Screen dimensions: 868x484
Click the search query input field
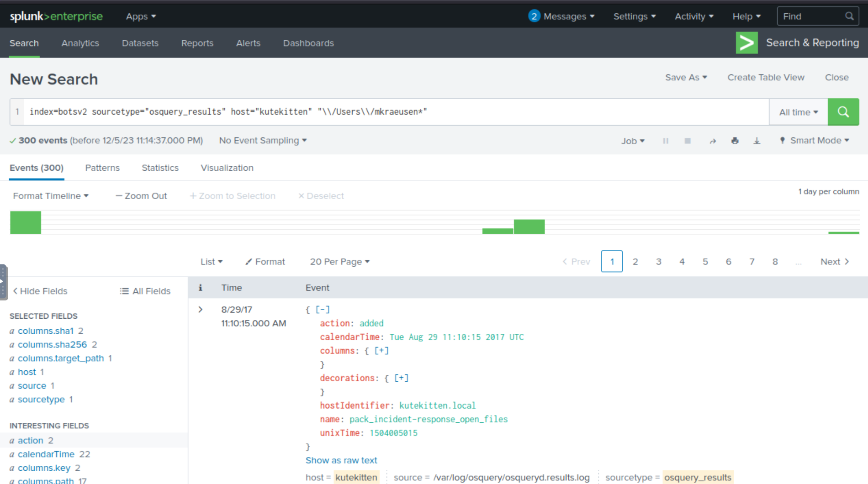397,112
